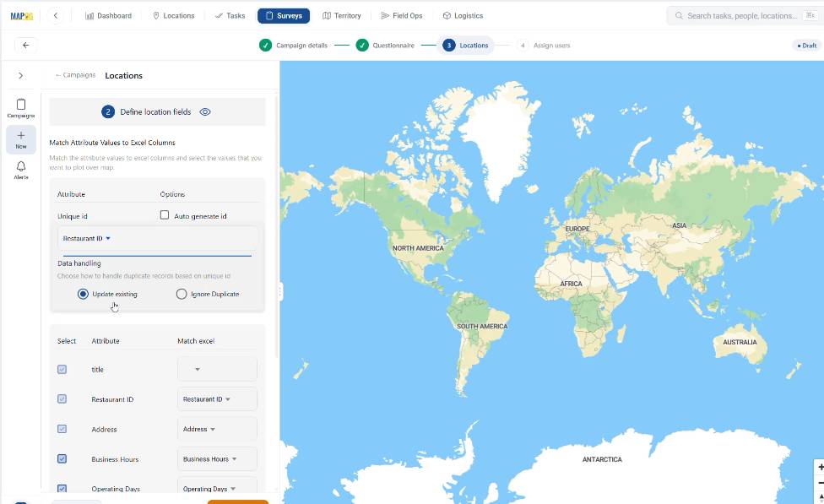
Task: Click the AFRICA label on the map
Action: pos(571,284)
